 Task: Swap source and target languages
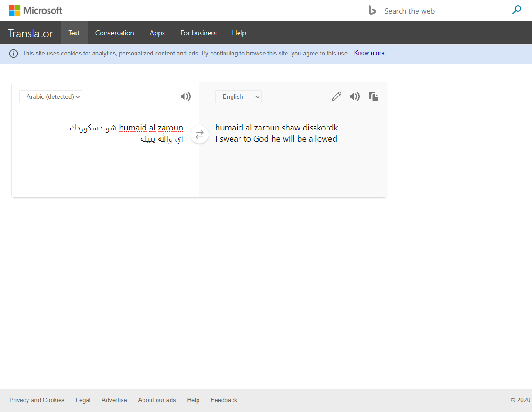point(199,134)
